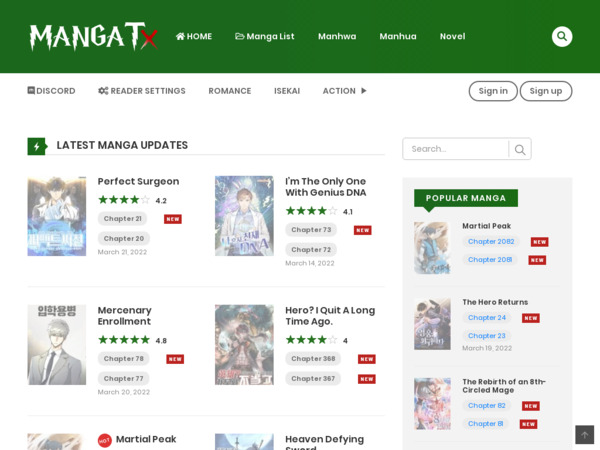Go to the HOME menu item
The height and width of the screenshot is (450, 600).
[194, 36]
